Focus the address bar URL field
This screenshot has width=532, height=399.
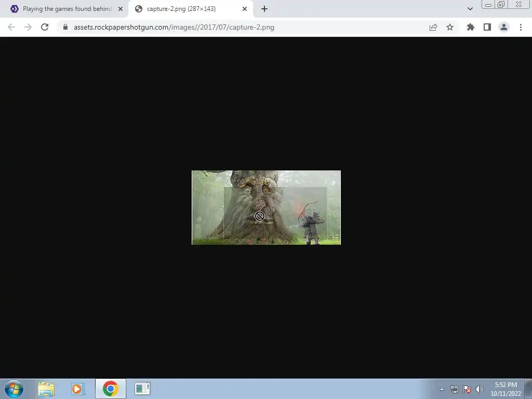244,27
